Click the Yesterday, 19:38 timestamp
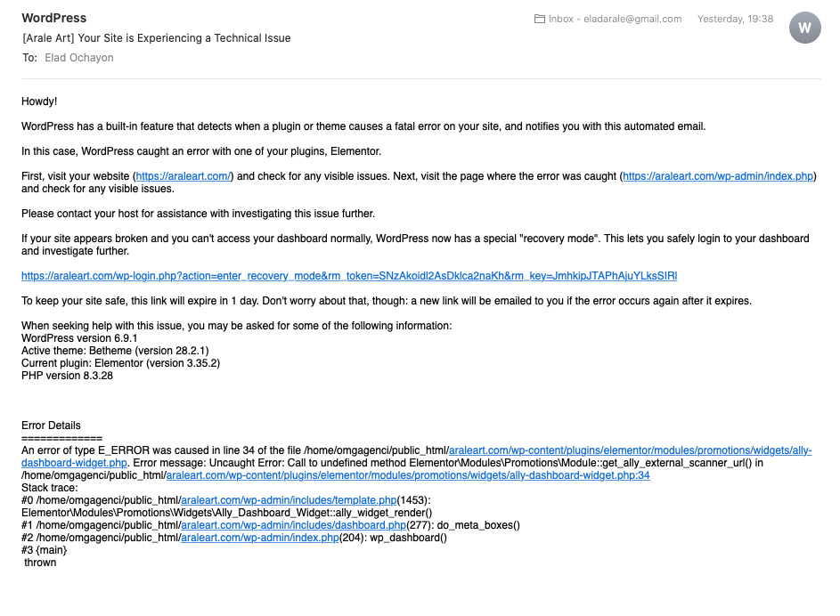 [735, 19]
